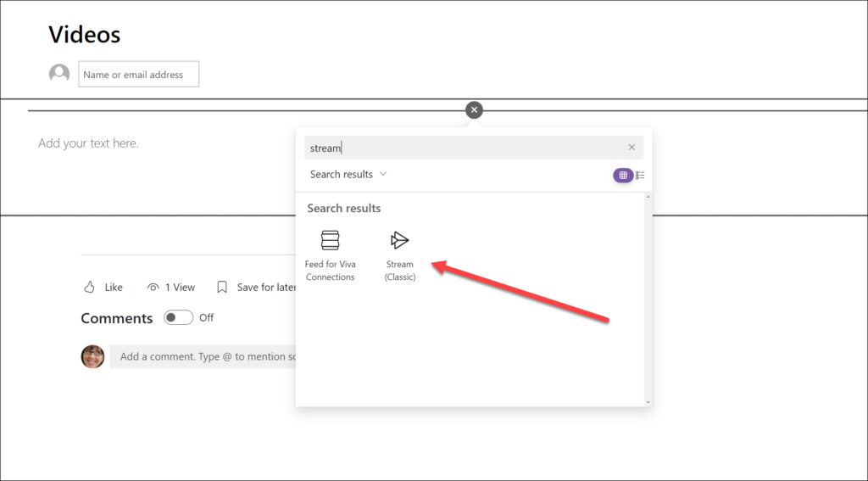Click the Name or email address field
The image size is (868, 481).
[x=138, y=75]
